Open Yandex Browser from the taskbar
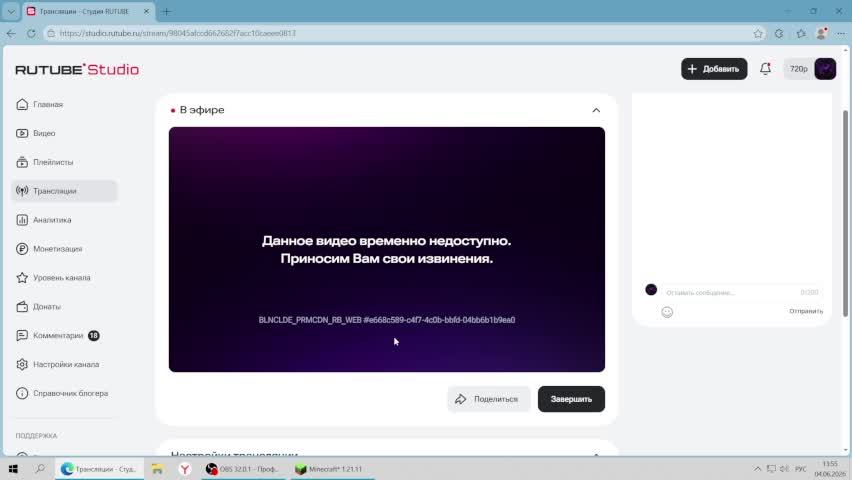 point(185,469)
